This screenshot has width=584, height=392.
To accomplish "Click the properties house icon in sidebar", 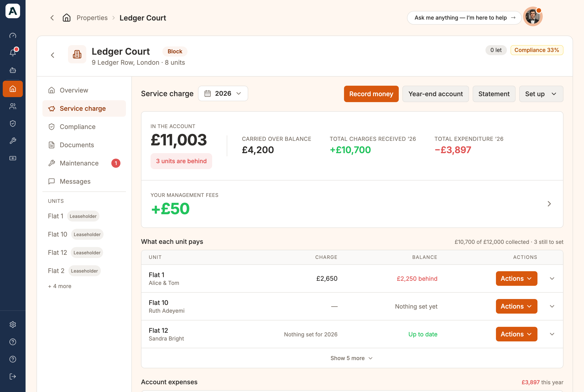I will pyautogui.click(x=13, y=89).
